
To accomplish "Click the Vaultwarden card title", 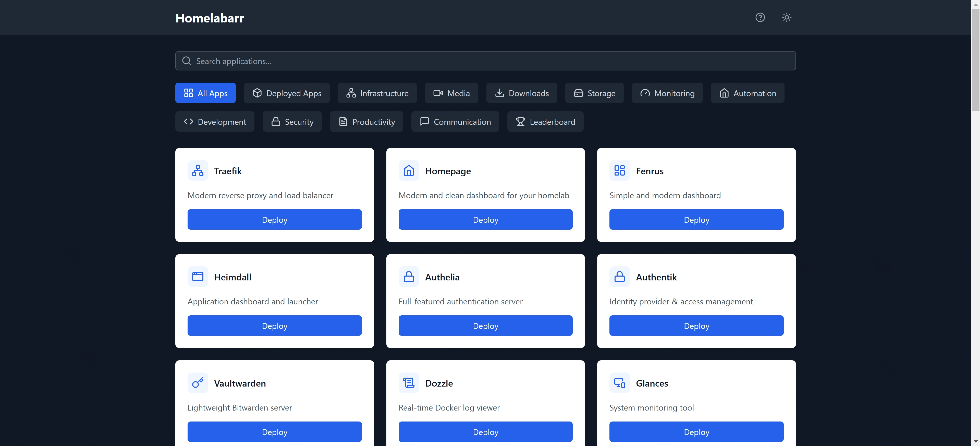I will point(240,383).
